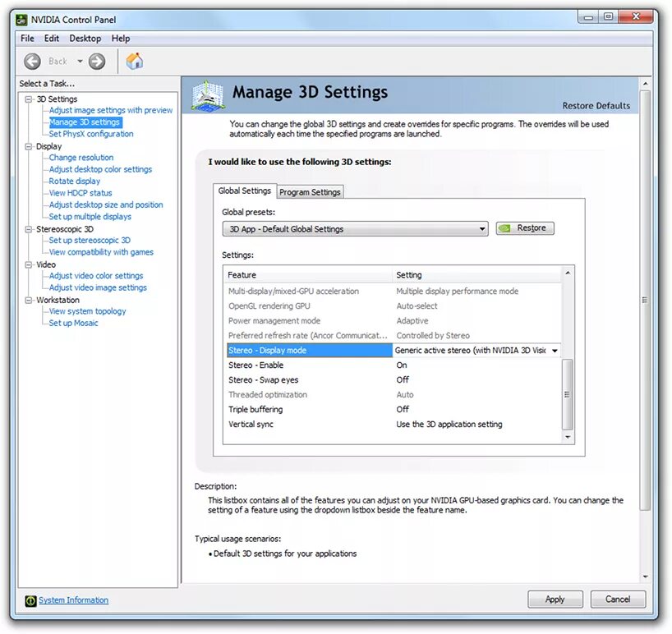Open the Back history dropdown arrow
The image size is (672, 634).
point(80,62)
